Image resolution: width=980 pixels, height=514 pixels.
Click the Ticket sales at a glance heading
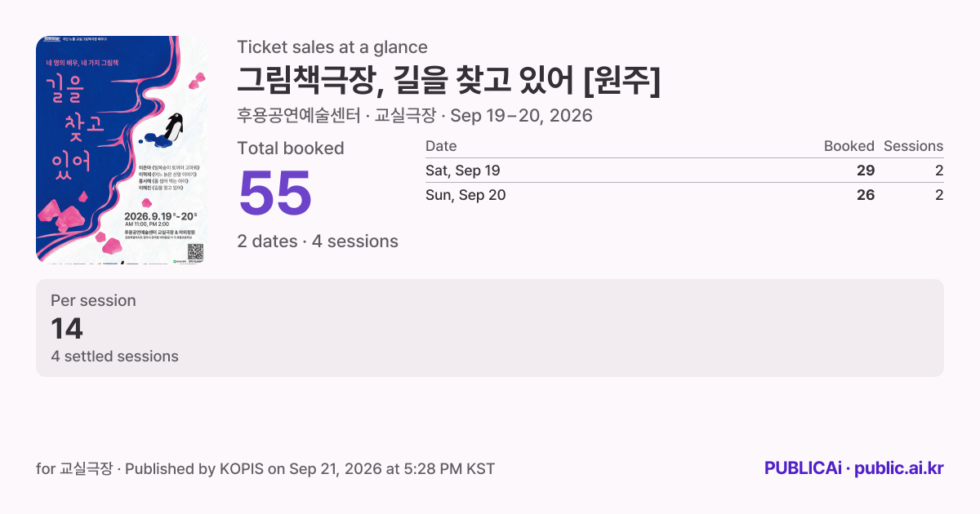pyautogui.click(x=332, y=47)
